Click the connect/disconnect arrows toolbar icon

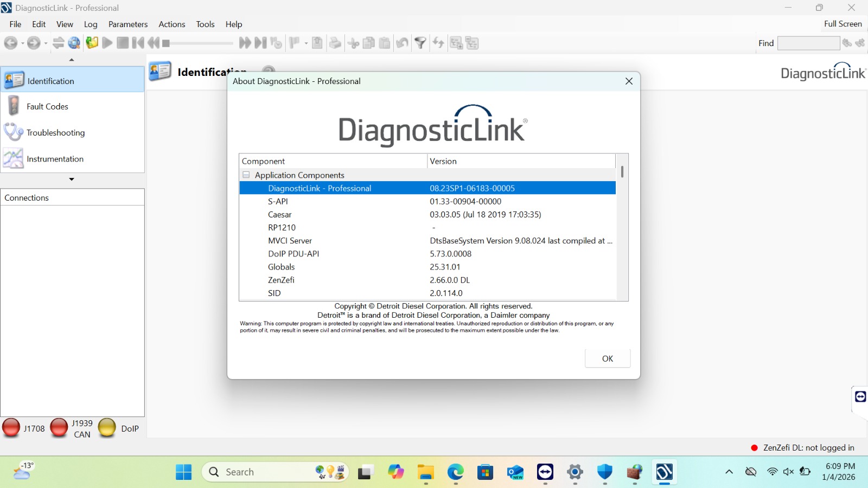59,43
